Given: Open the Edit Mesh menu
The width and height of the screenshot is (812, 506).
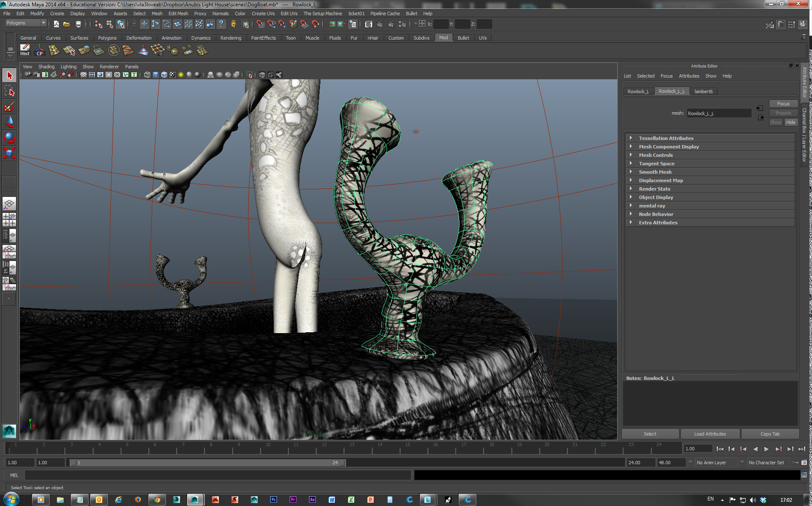Looking at the screenshot, I should 178,13.
